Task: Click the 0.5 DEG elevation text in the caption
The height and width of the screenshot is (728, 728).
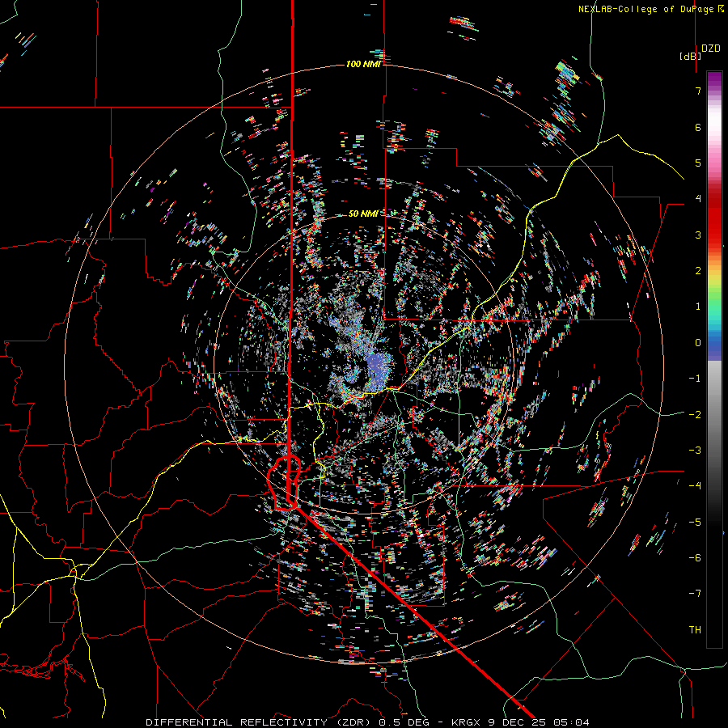Action: 404,722
